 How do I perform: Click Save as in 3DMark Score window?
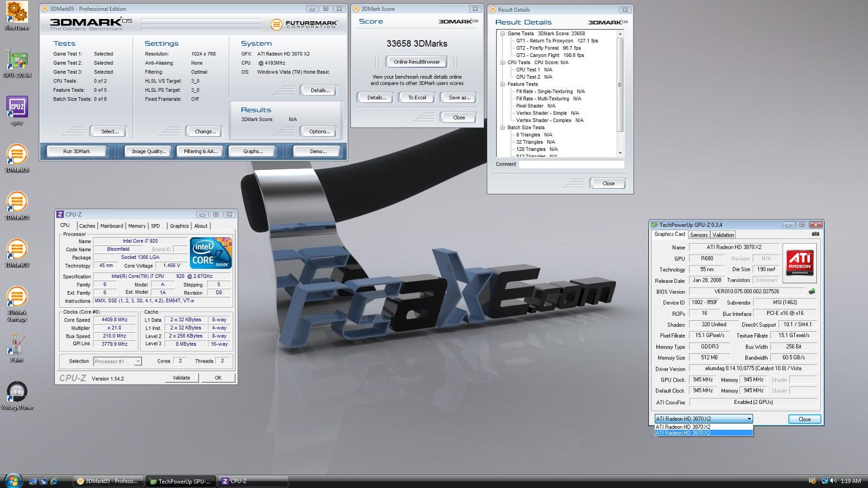coord(459,98)
